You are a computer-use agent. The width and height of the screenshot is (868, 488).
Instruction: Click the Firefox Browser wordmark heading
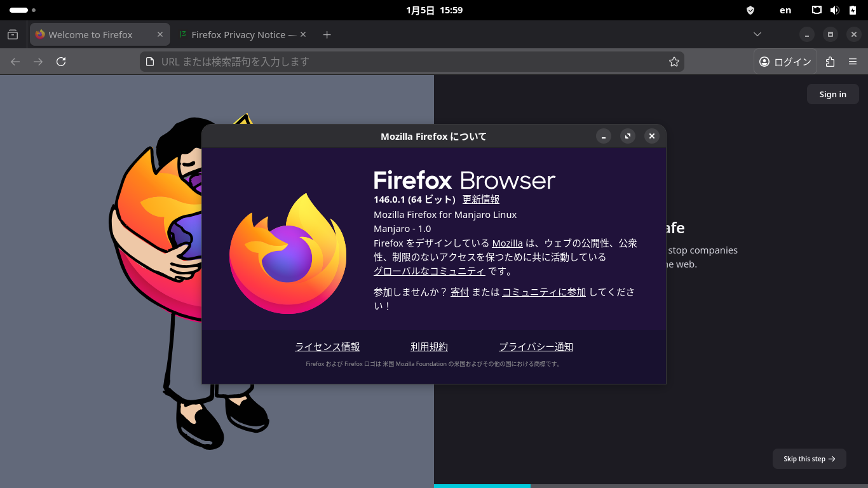465,180
